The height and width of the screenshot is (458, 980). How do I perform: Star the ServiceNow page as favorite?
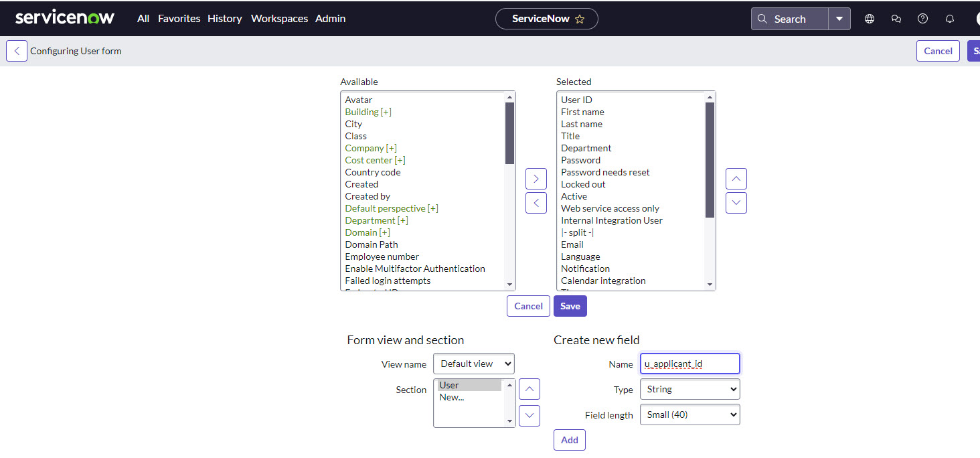(580, 19)
